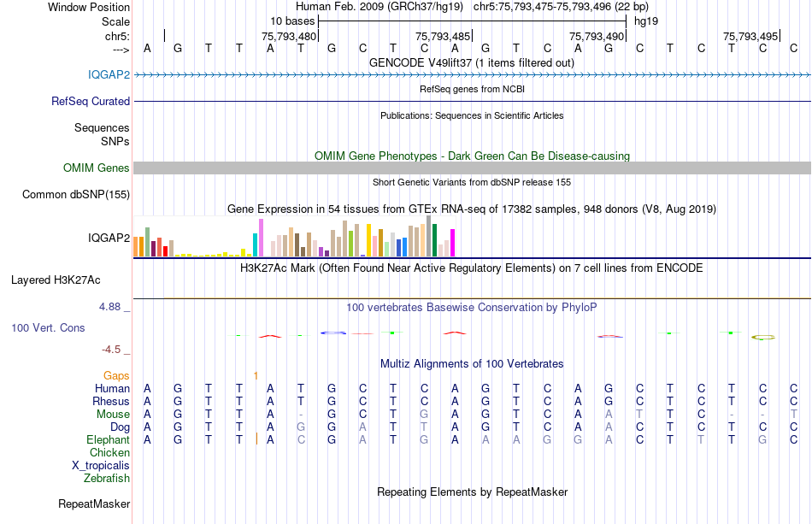
Task: Click the IQGAP2 GTEx expression label
Action: point(109,238)
